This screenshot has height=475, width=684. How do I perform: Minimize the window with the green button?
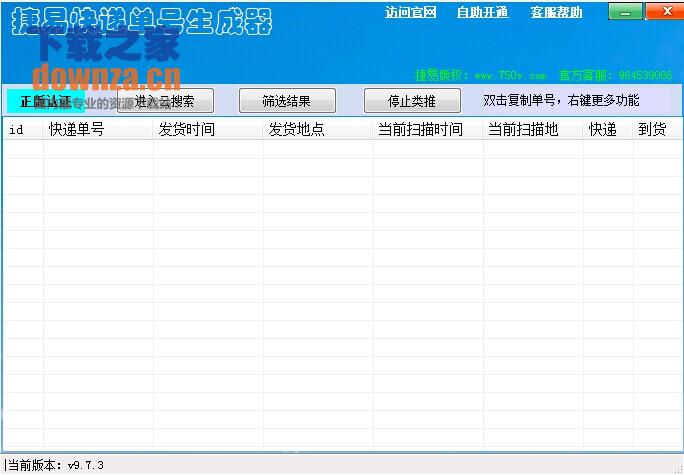[x=625, y=12]
